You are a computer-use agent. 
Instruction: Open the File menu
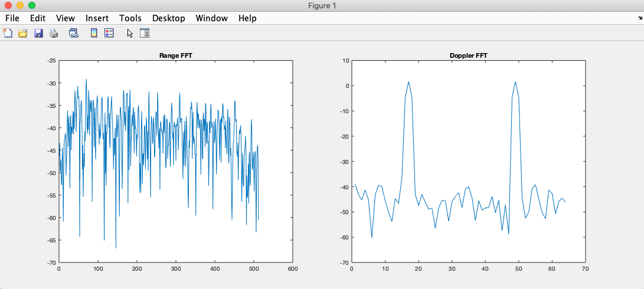click(x=12, y=18)
